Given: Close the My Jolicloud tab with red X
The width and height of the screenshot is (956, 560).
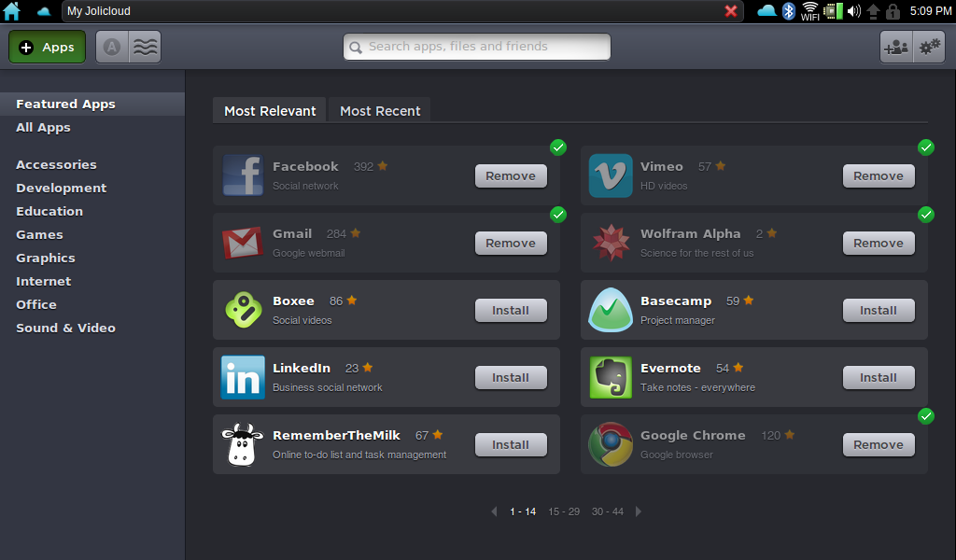Looking at the screenshot, I should coord(730,11).
